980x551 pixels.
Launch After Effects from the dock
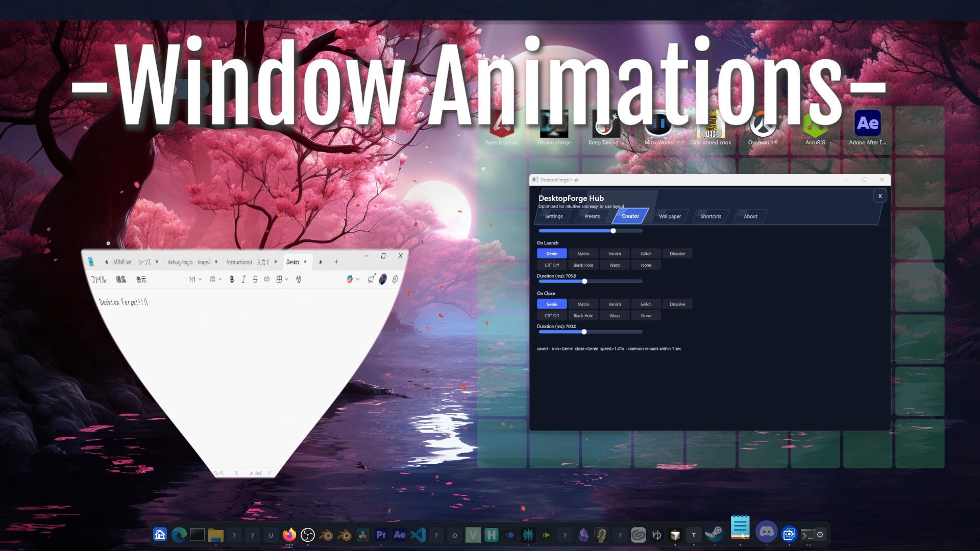click(x=400, y=535)
